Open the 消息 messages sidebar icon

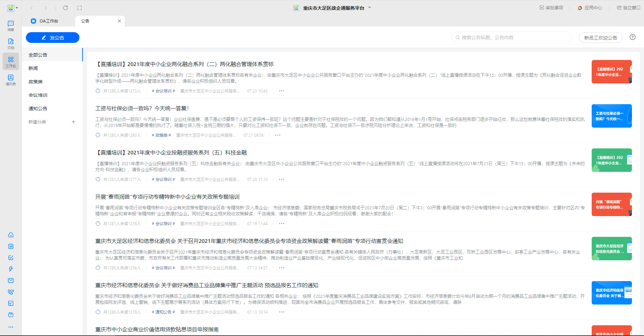[x=11, y=25]
